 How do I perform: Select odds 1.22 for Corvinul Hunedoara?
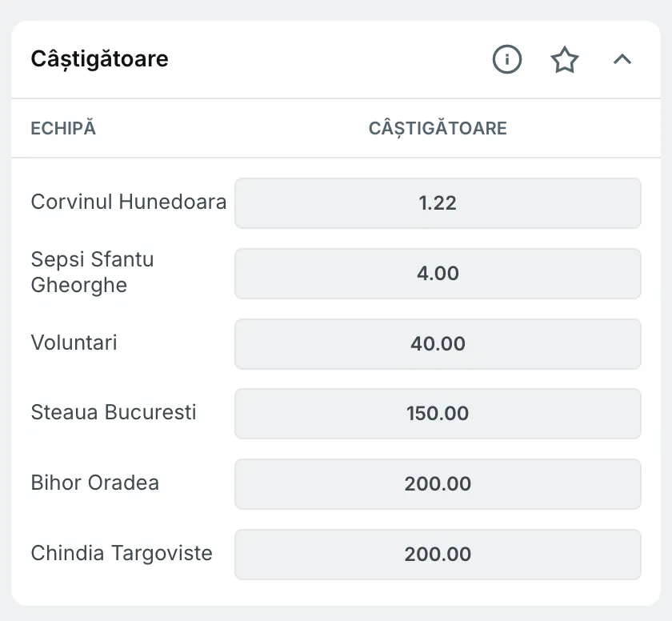438,203
